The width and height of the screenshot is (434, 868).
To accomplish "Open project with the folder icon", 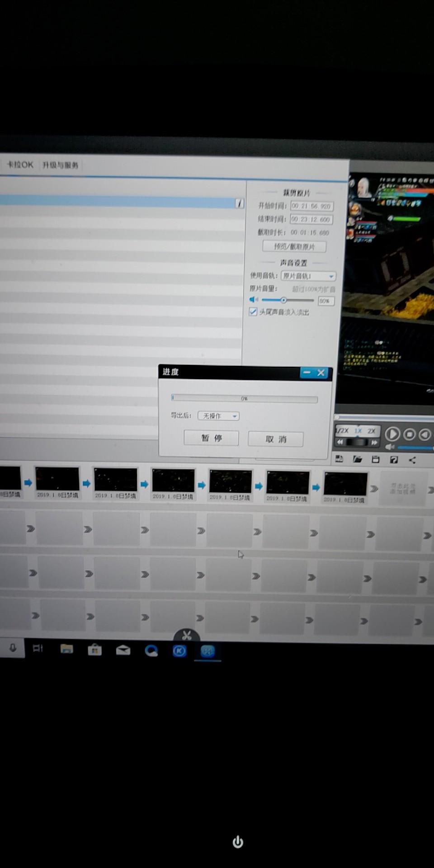I will tap(357, 459).
